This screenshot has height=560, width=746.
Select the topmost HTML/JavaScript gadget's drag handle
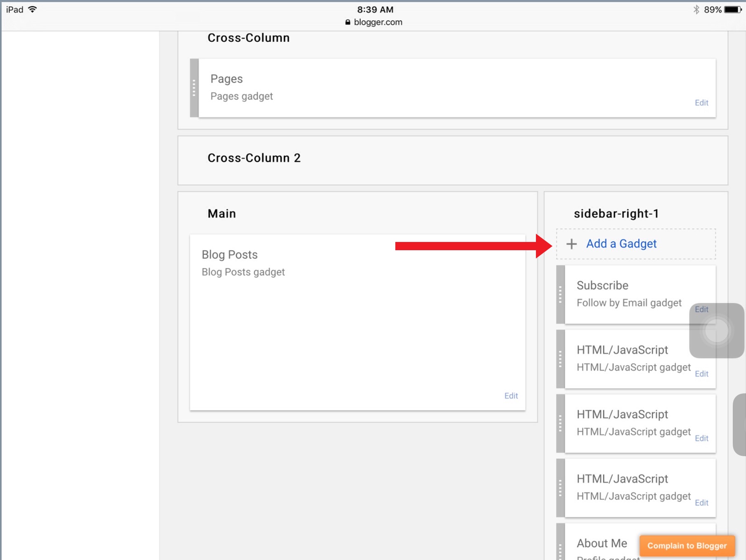pos(560,359)
